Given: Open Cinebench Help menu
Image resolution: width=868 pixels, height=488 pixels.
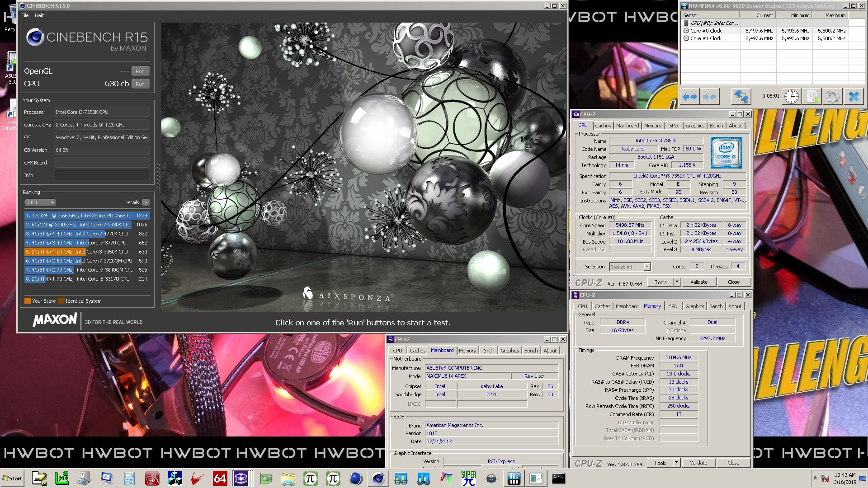Looking at the screenshot, I should [40, 15].
